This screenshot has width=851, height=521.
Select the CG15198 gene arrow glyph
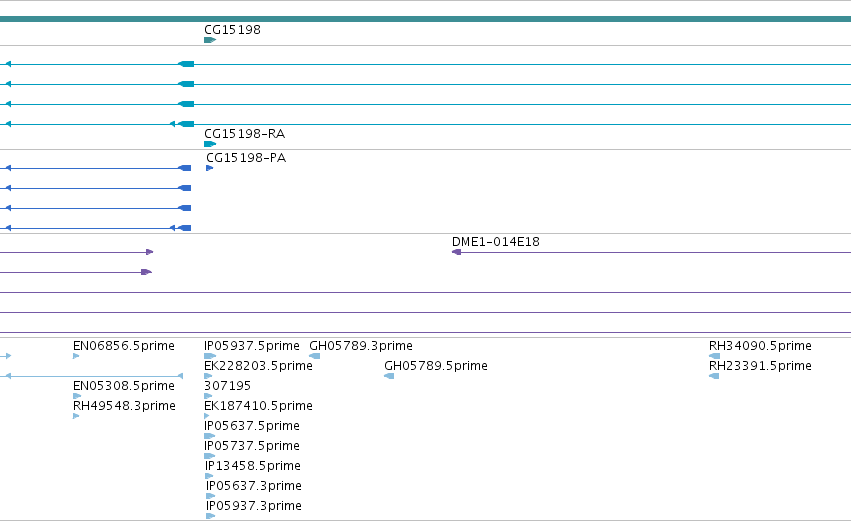(210, 40)
